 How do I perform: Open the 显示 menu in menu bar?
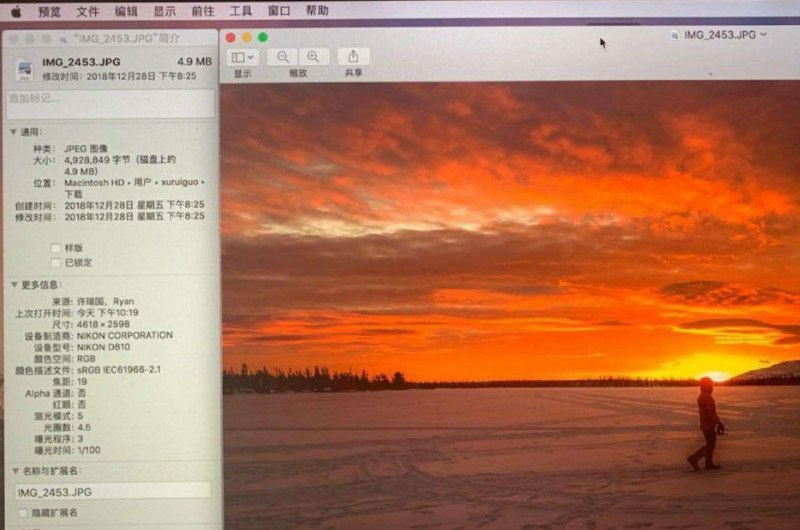(164, 11)
